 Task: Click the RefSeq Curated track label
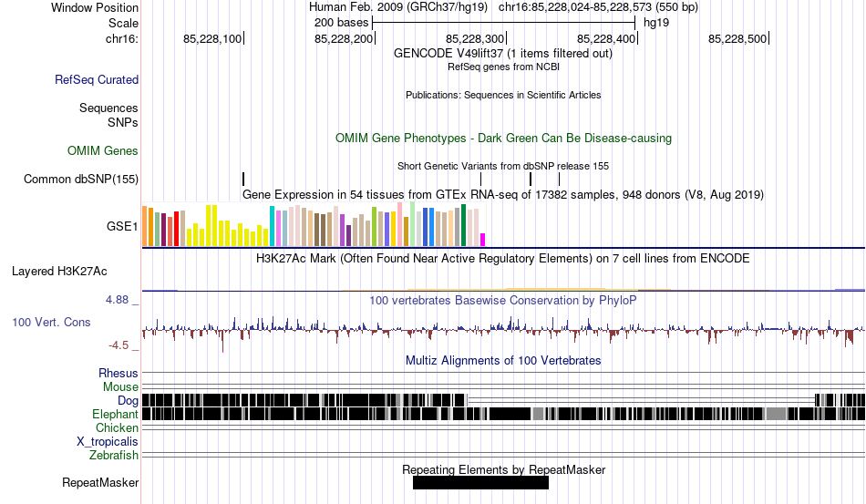pyautogui.click(x=96, y=79)
